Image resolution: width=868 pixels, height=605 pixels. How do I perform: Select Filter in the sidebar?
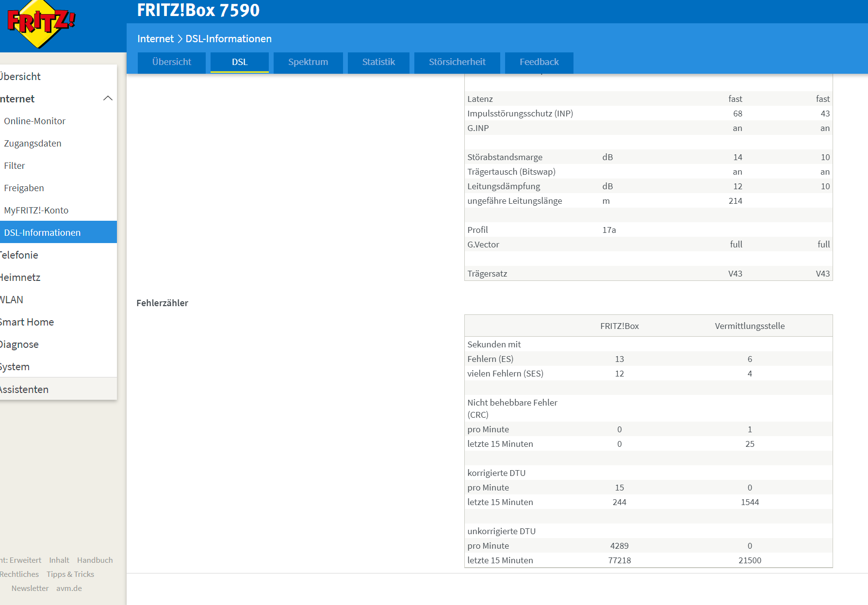click(x=15, y=165)
